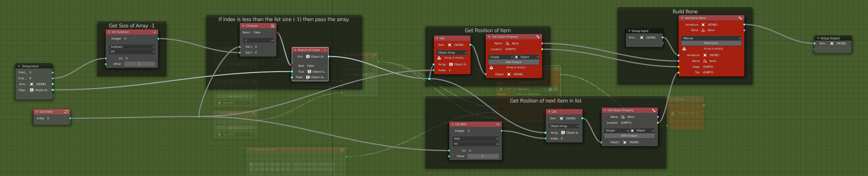The height and width of the screenshot is (176, 868).
Task: Open Object Array dropdown in the red Get node
Action: [x=452, y=53]
